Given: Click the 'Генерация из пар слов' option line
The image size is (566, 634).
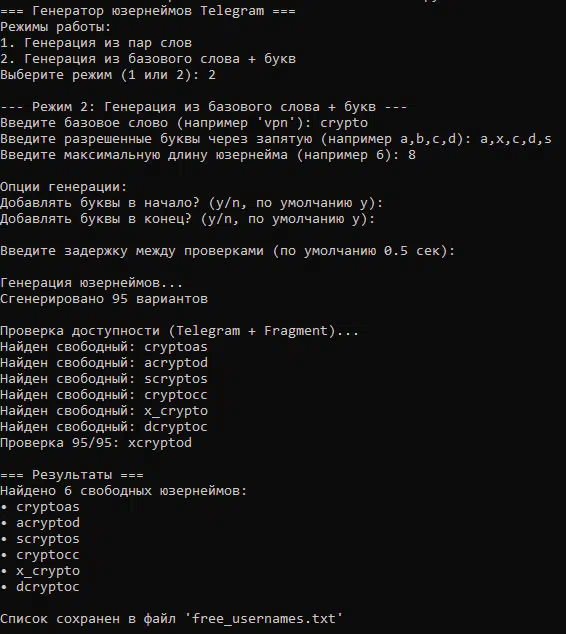Looking at the screenshot, I should click(96, 43).
